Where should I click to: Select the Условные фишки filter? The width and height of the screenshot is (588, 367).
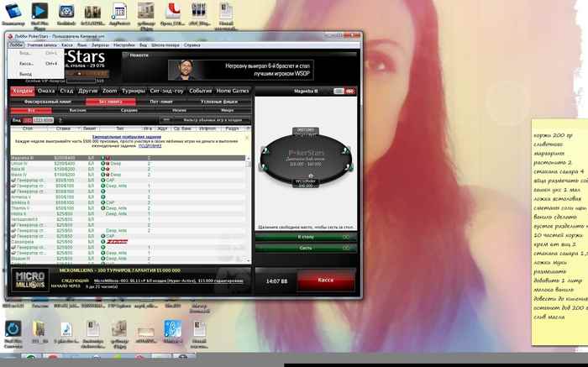[219, 102]
